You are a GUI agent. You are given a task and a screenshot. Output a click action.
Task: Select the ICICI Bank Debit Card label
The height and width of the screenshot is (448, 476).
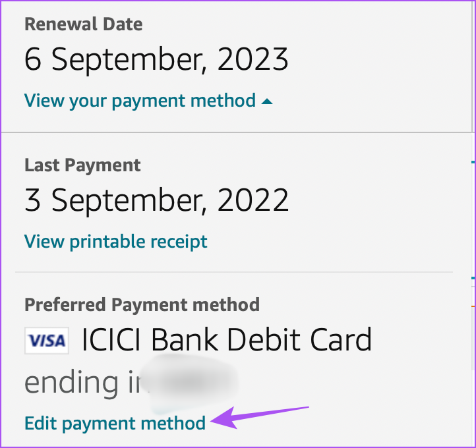point(227,340)
